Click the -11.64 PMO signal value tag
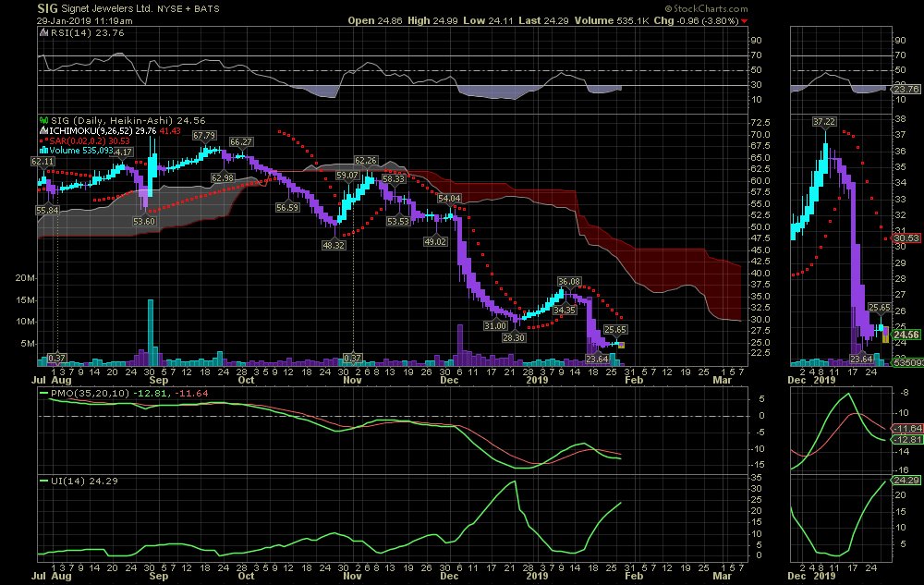 tap(907, 428)
